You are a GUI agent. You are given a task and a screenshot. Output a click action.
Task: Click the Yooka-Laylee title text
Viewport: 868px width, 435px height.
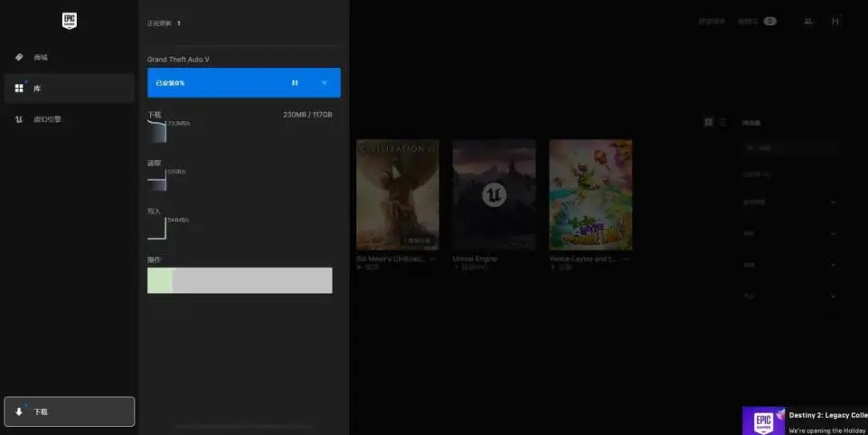582,259
